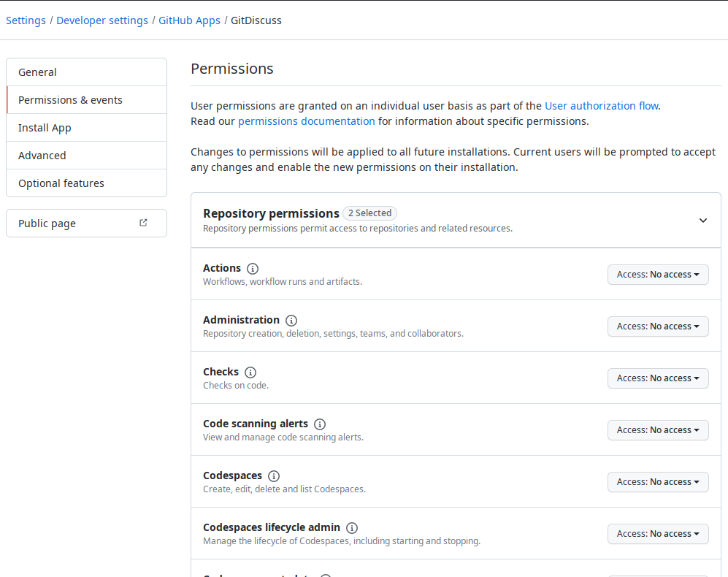Image resolution: width=728 pixels, height=577 pixels.
Task: Navigate to Developer settings breadcrumb
Action: 102,20
